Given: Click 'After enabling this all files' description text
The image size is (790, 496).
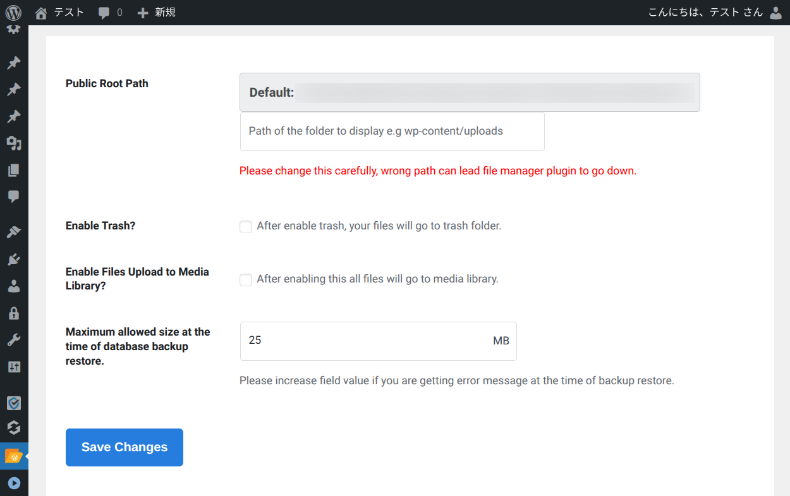Looking at the screenshot, I should point(377,279).
